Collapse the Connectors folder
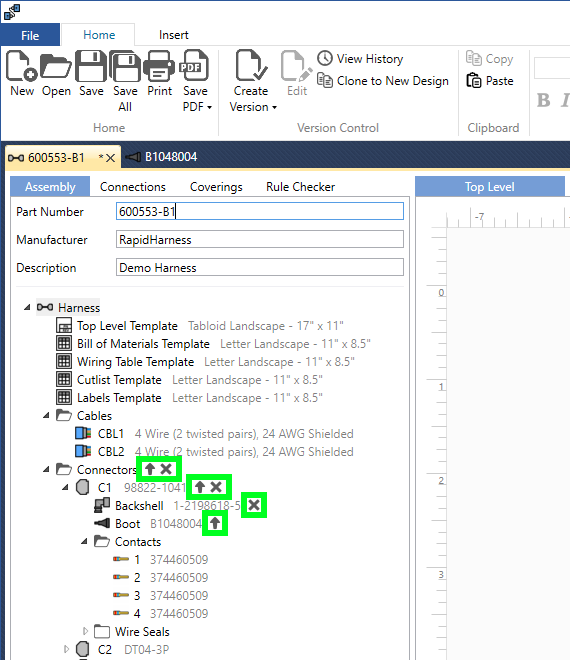The image size is (570, 660). click(x=46, y=469)
